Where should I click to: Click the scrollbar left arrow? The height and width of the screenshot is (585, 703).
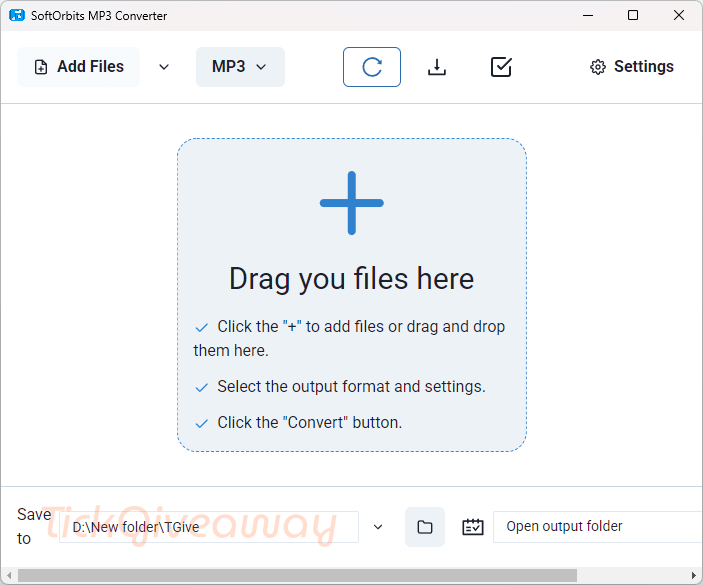pyautogui.click(x=9, y=575)
